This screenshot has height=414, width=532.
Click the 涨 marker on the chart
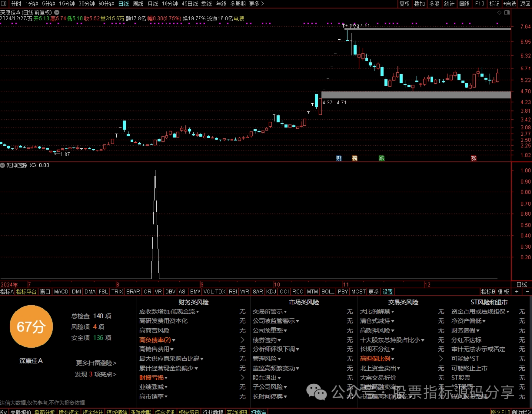[474, 158]
